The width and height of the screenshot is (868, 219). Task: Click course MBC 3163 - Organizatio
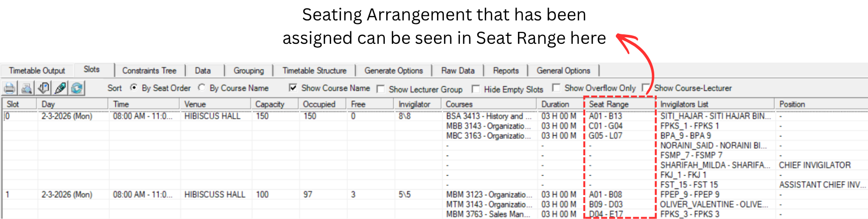(x=489, y=136)
